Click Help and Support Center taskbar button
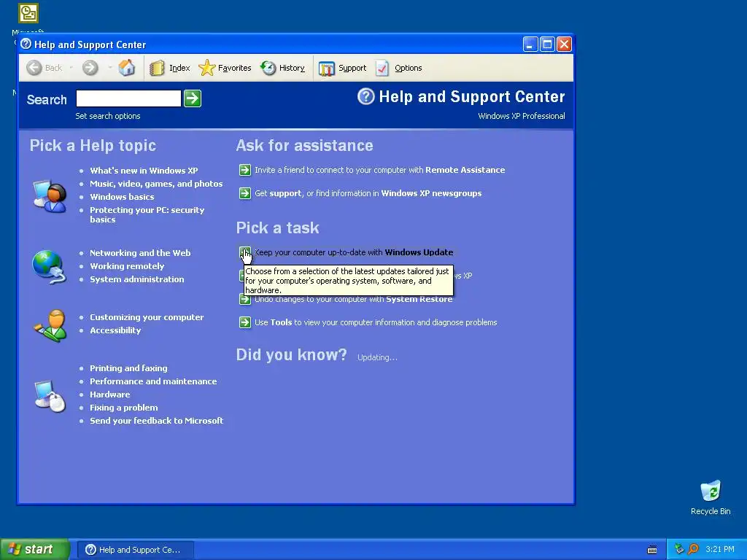The image size is (747, 560). tap(135, 550)
